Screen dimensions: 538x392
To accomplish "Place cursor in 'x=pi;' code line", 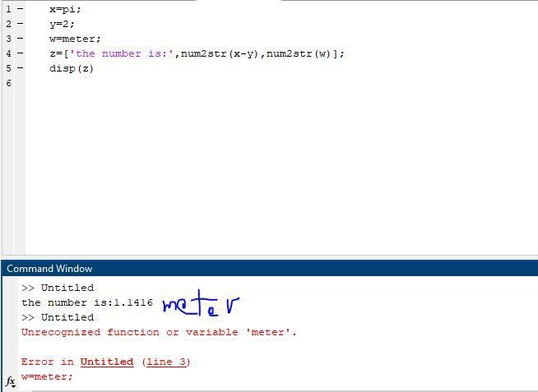I will click(x=65, y=9).
